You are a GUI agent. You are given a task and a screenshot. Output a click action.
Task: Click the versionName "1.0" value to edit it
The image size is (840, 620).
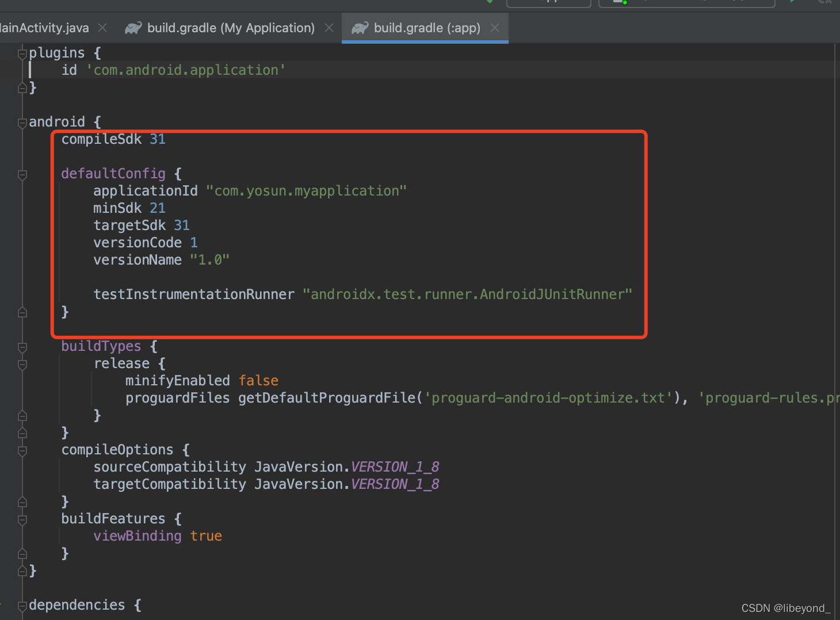coord(209,259)
